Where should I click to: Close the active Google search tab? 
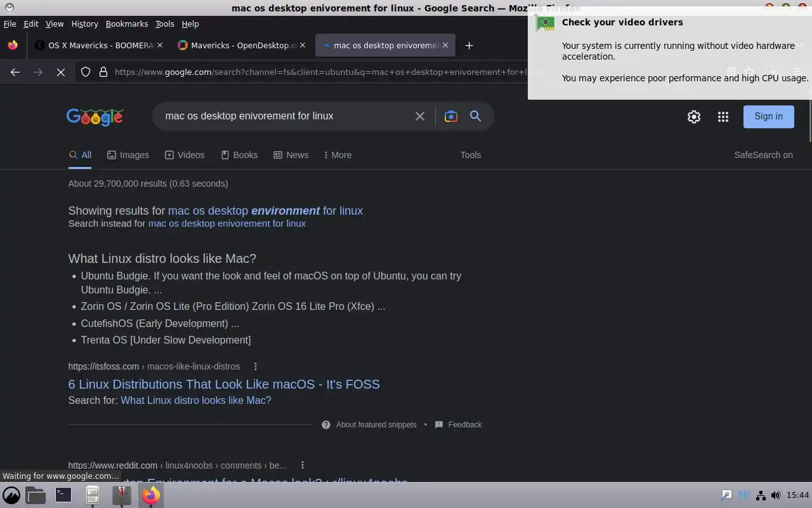[445, 45]
